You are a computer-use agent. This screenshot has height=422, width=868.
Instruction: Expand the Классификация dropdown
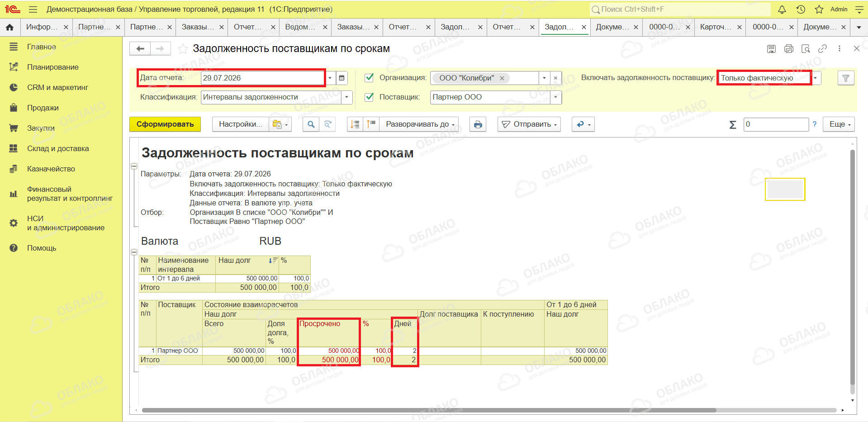347,97
